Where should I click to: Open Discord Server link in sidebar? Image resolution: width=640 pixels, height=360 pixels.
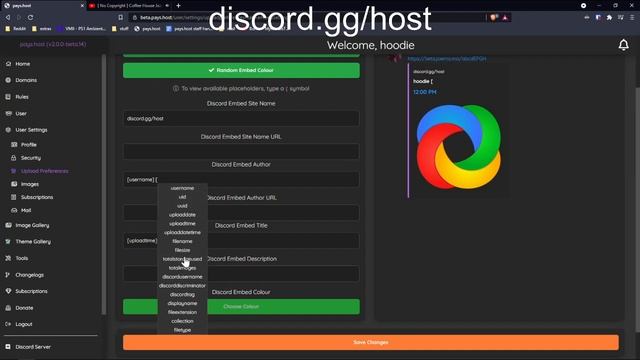[28, 347]
